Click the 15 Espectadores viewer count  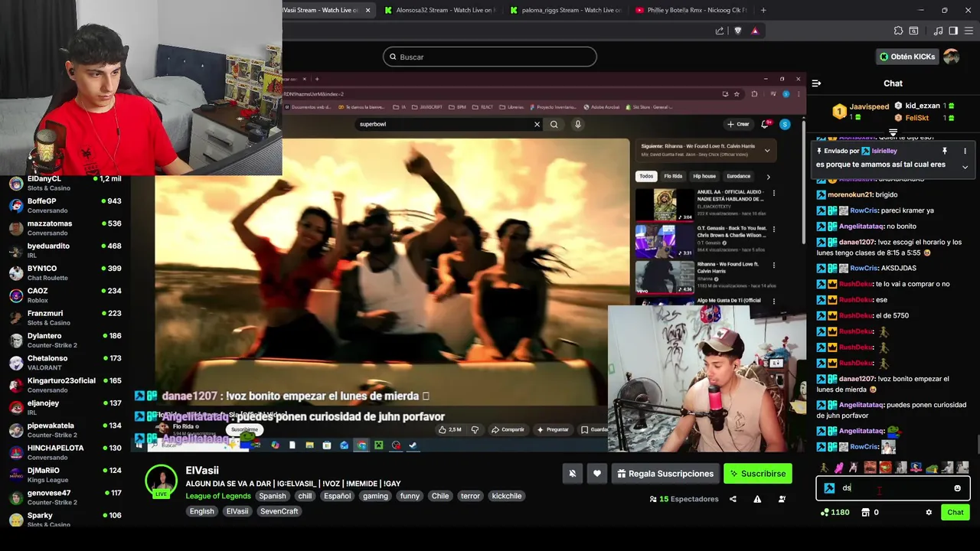click(684, 499)
